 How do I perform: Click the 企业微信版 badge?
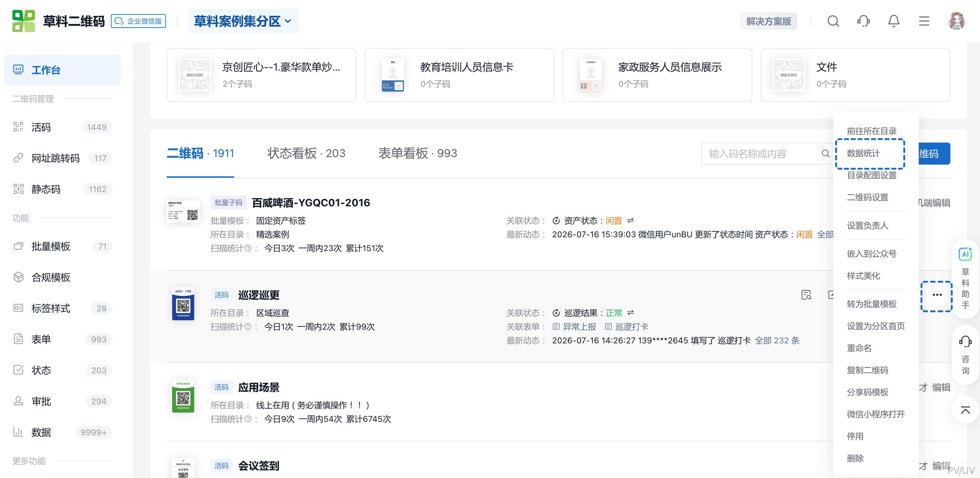tap(138, 21)
